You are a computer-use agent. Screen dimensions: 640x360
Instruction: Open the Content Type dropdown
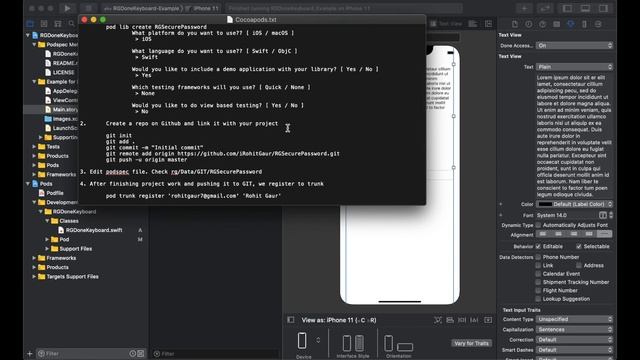(x=575, y=319)
